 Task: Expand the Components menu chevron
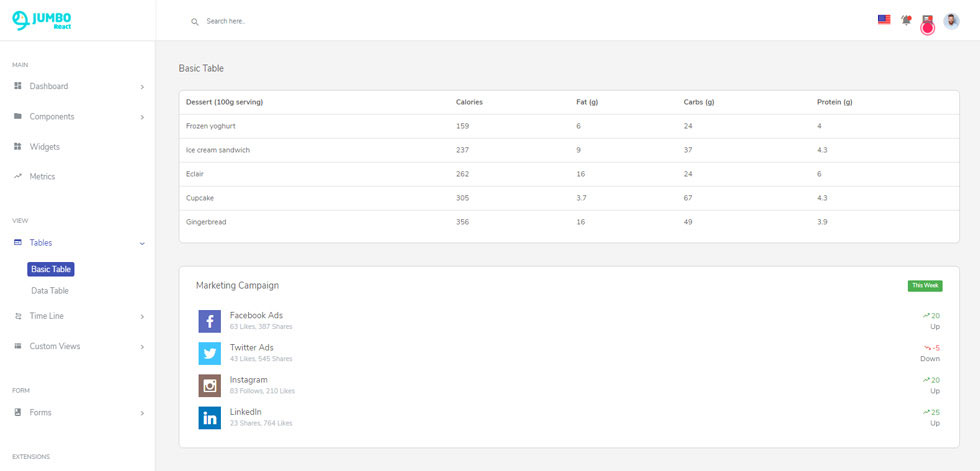tap(142, 117)
